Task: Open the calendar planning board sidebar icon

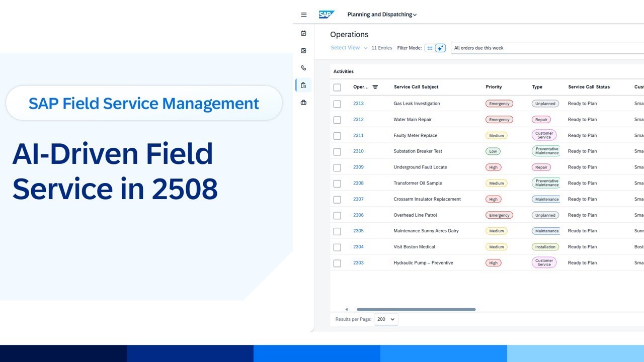Action: coord(303,33)
